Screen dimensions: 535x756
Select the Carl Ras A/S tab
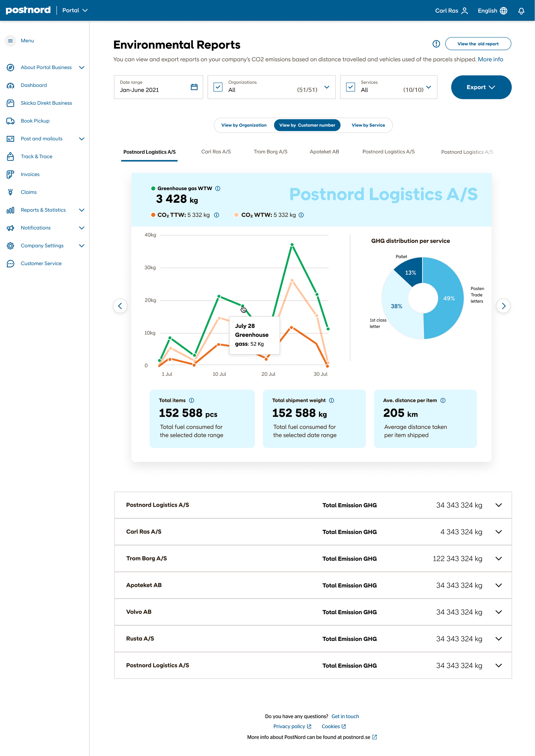216,152
